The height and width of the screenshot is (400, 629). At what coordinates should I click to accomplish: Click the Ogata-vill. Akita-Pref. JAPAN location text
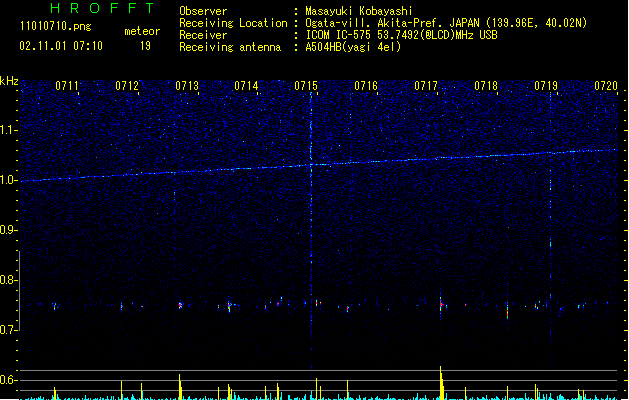pyautogui.click(x=446, y=23)
